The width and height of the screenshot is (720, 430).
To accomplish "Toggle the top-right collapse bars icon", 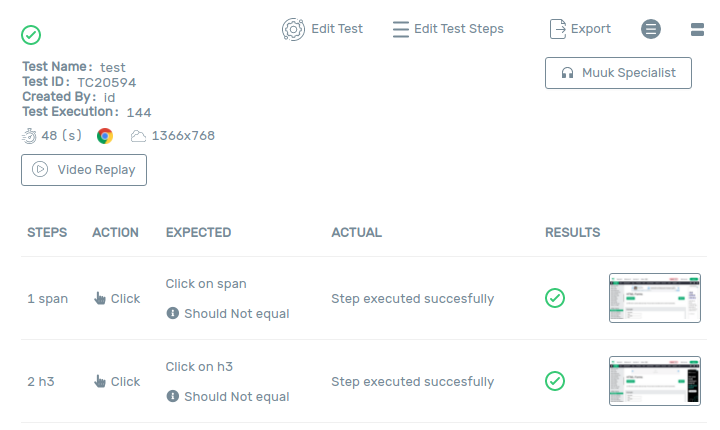I will [698, 29].
